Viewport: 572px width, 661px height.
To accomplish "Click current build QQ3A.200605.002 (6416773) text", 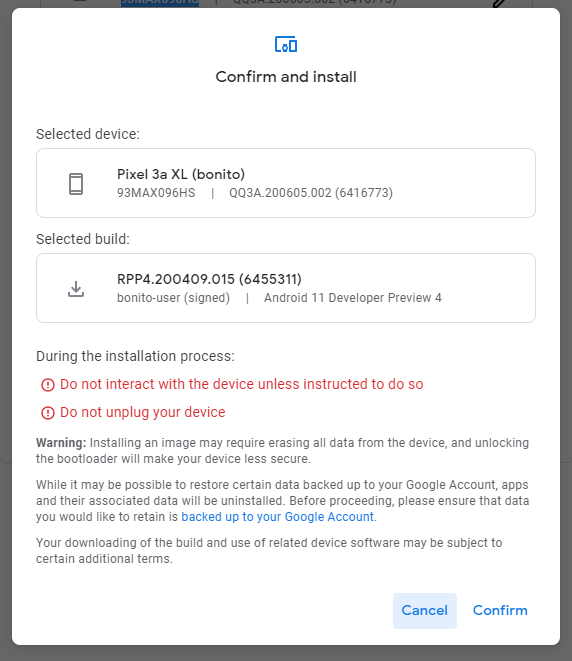I will [311, 193].
